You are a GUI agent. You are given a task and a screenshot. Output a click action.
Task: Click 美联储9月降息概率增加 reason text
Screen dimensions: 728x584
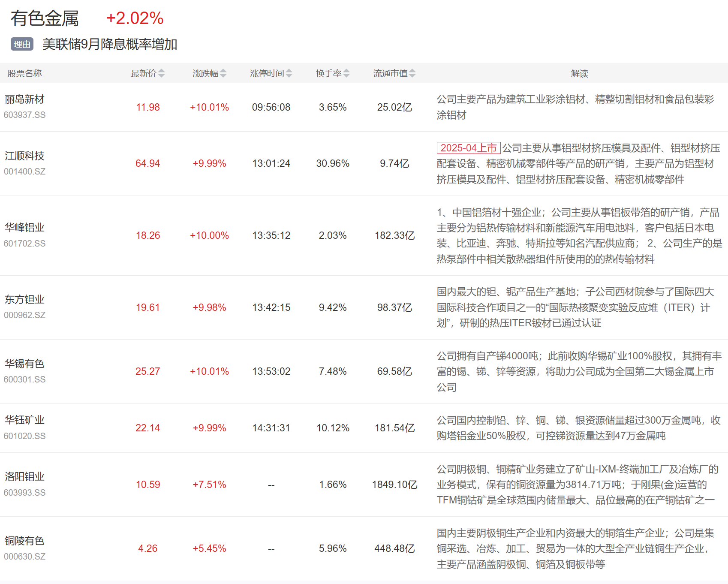click(110, 44)
